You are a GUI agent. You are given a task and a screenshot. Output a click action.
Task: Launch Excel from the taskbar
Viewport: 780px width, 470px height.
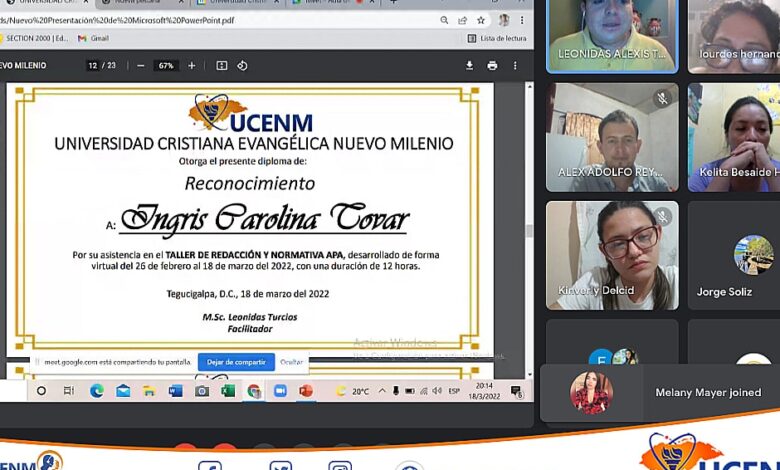228,391
